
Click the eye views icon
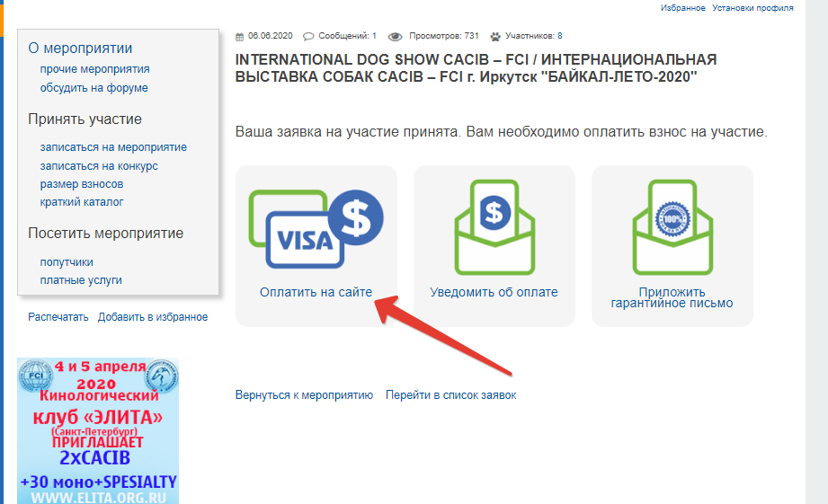(x=394, y=37)
